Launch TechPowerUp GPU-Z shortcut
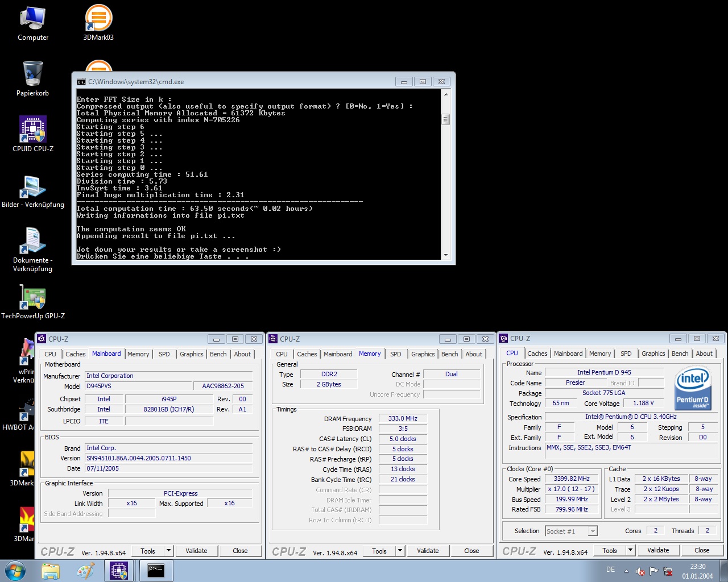Image resolution: width=728 pixels, height=582 pixels. (33, 302)
